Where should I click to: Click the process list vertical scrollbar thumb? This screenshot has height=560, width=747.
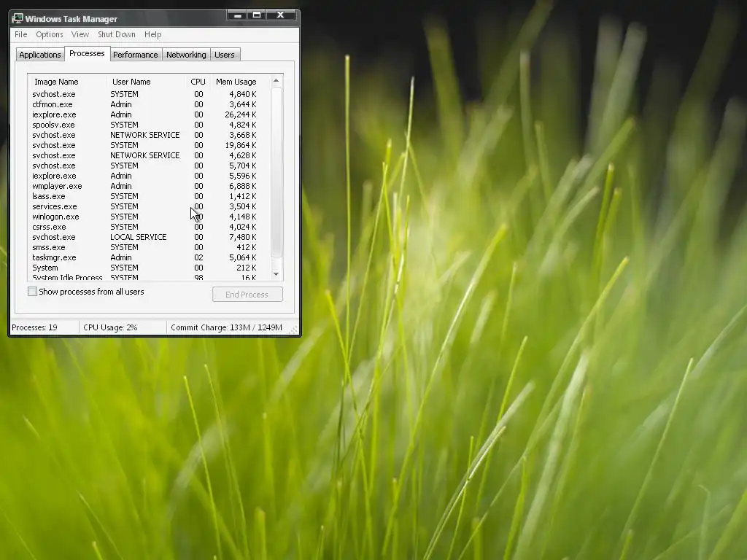(x=276, y=172)
